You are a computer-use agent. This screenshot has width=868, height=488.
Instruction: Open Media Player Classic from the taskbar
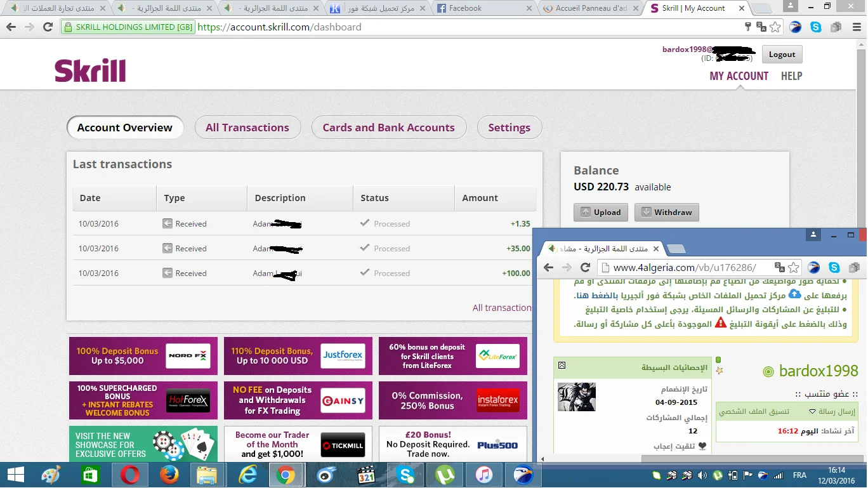366,475
